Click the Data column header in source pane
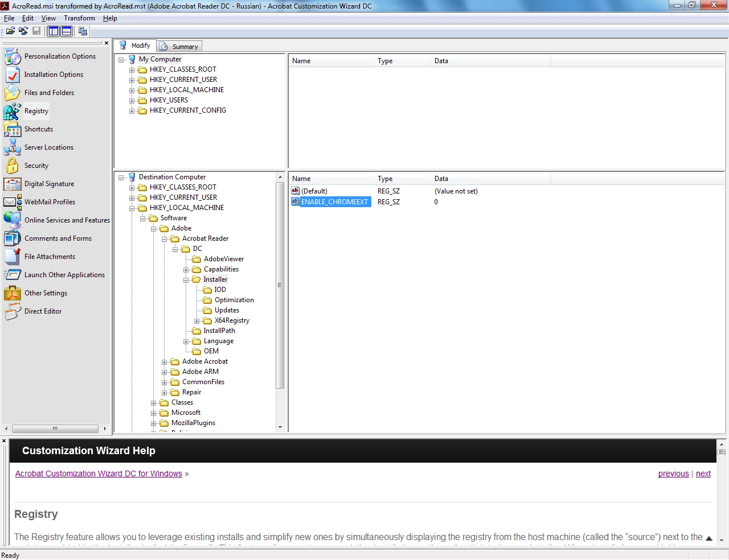The width and height of the screenshot is (729, 560). 490,61
